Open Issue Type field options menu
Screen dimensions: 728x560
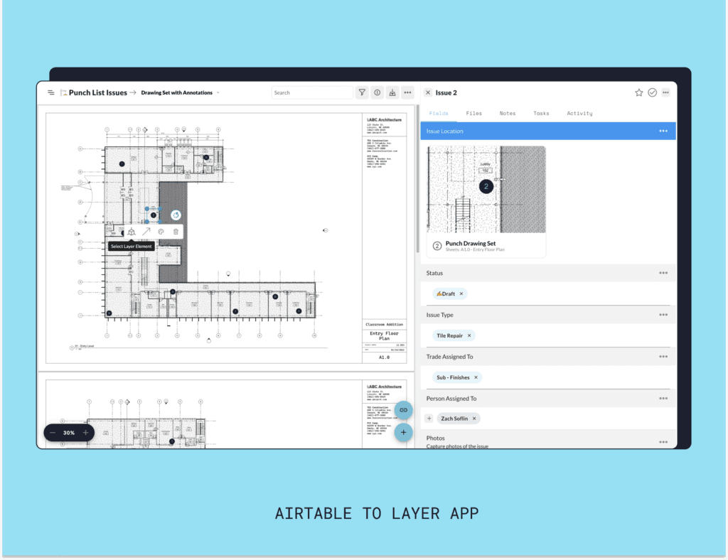[x=663, y=315]
